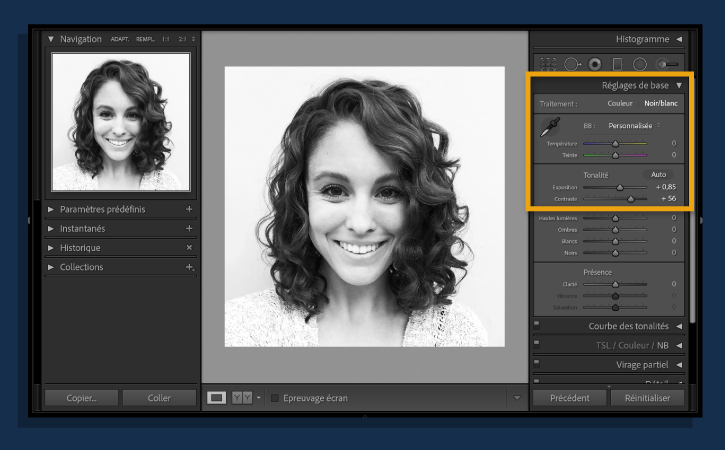The height and width of the screenshot is (450, 725).
Task: Click the main portrait photo
Action: (365, 206)
